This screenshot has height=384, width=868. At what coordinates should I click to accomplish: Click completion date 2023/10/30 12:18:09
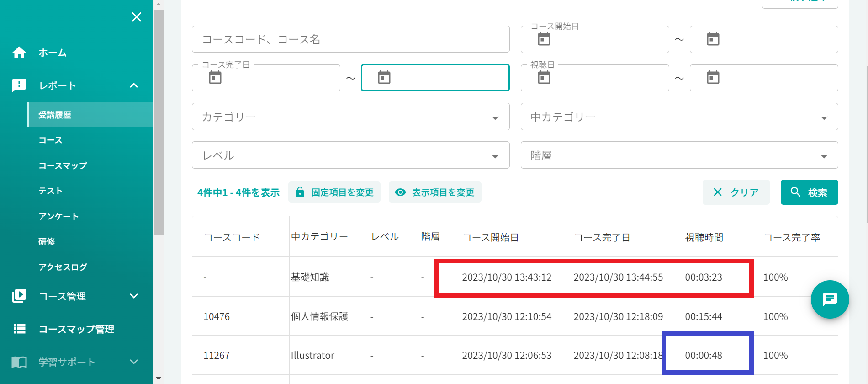(618, 316)
